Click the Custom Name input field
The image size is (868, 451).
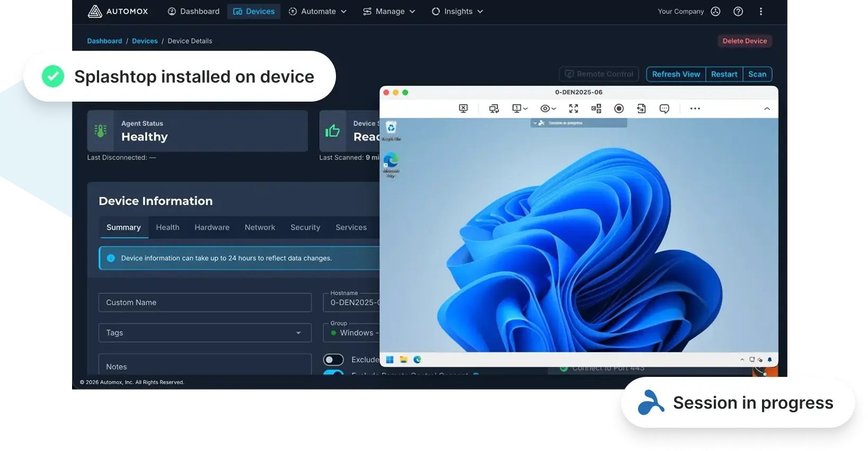click(205, 303)
